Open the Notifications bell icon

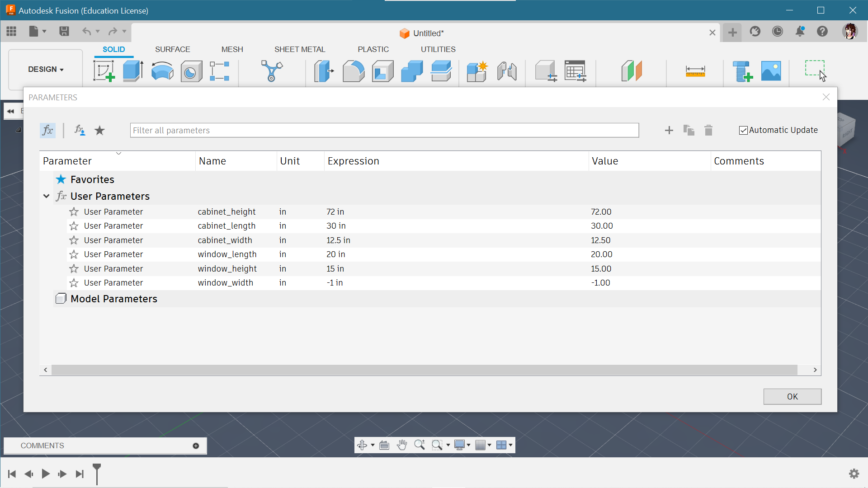click(x=800, y=31)
